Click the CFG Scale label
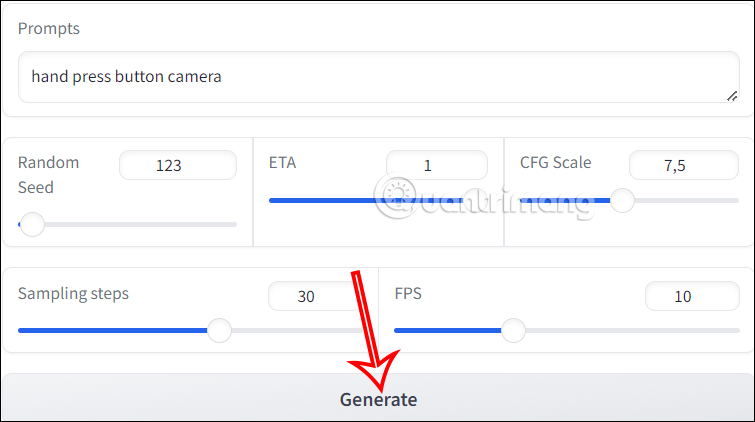This screenshot has width=755, height=422. pos(555,162)
